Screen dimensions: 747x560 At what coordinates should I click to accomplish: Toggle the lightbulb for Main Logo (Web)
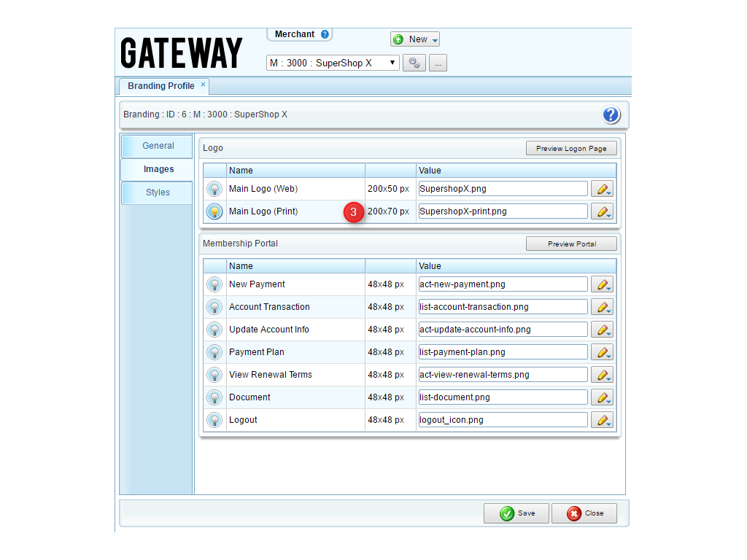coord(214,189)
